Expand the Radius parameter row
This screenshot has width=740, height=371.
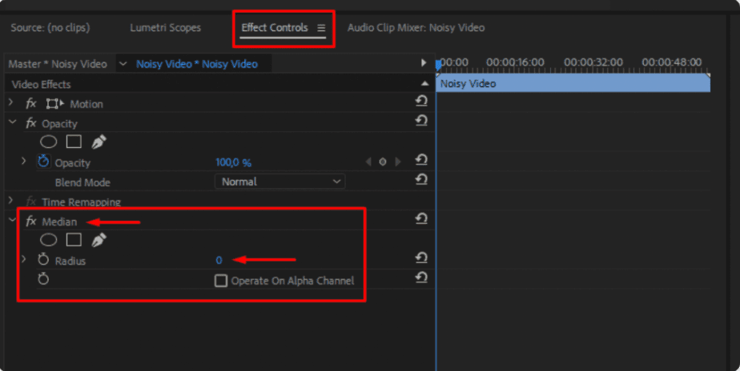coord(24,259)
